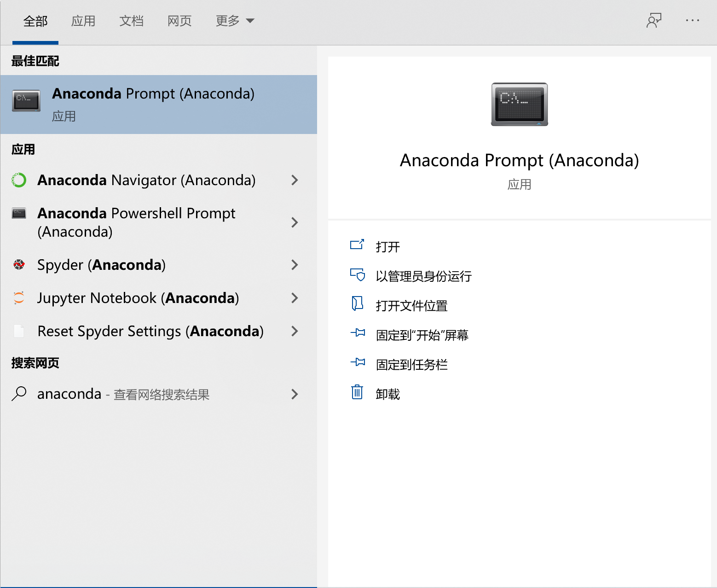Viewport: 717px width, 588px height.
Task: Click the Jupyter Notebook icon
Action: point(18,298)
